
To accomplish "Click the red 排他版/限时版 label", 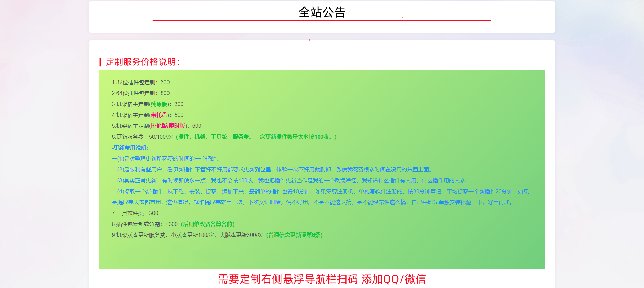I will [x=168, y=126].
